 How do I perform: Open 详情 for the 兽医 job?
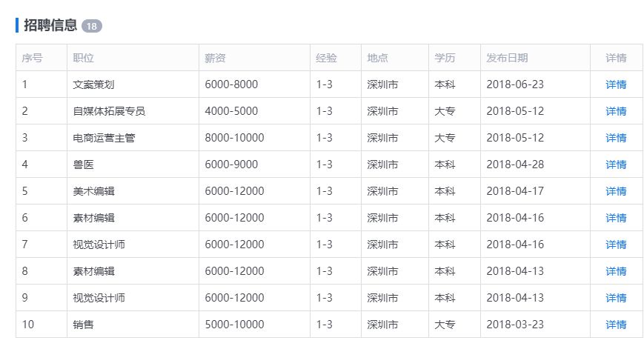click(616, 164)
